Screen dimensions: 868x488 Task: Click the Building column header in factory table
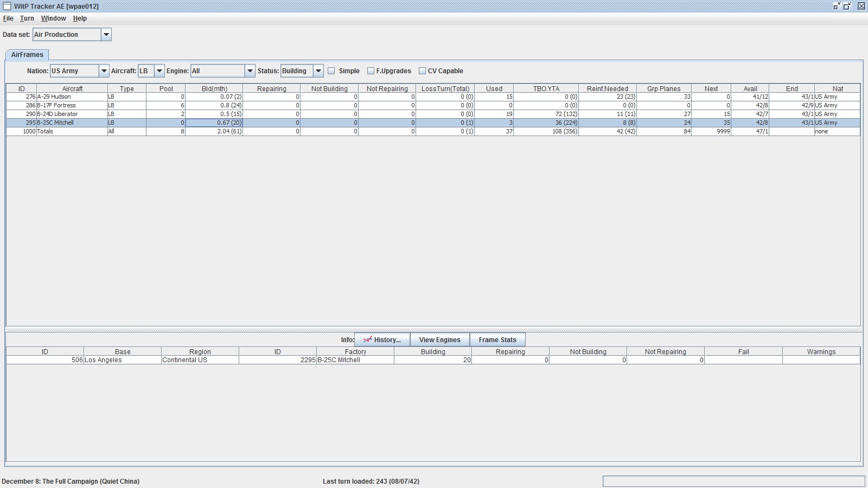(x=433, y=351)
